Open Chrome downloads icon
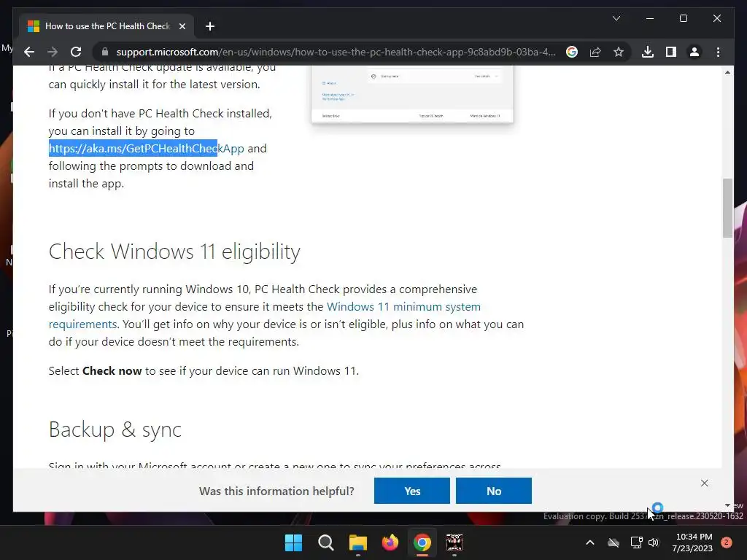Screen dimensions: 747x560 tap(648, 52)
